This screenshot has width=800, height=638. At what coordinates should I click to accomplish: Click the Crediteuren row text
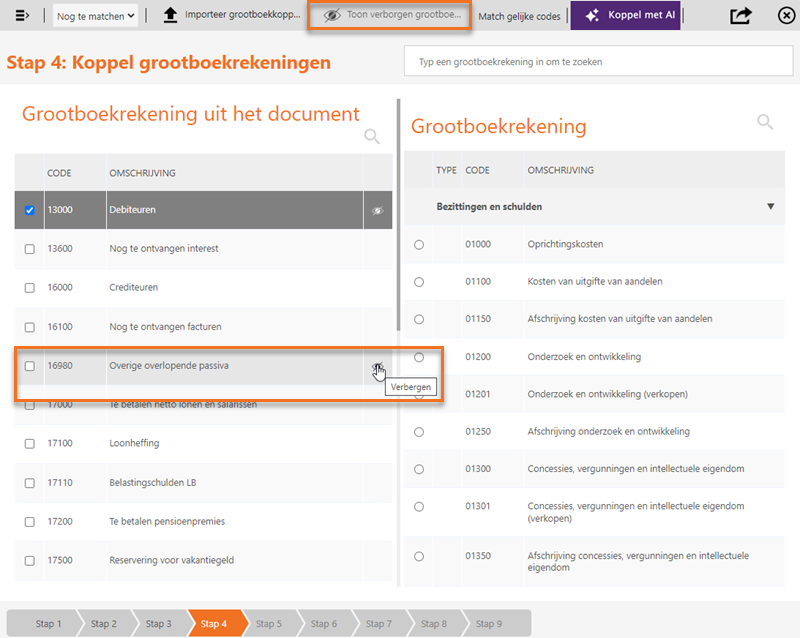tap(133, 287)
